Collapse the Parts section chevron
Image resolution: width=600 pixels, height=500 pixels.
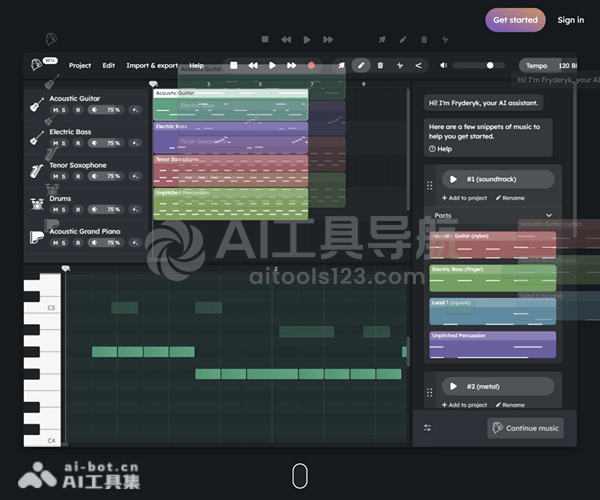[549, 215]
